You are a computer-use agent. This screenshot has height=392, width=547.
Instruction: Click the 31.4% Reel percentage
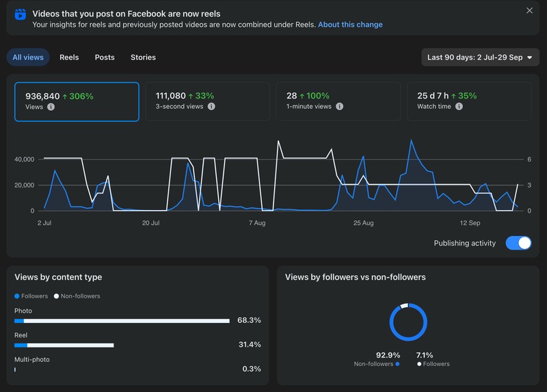coord(250,345)
